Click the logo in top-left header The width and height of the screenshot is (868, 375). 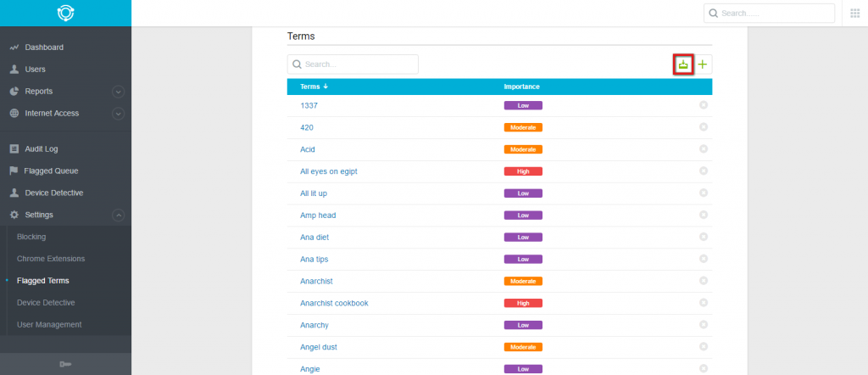pyautogui.click(x=65, y=13)
